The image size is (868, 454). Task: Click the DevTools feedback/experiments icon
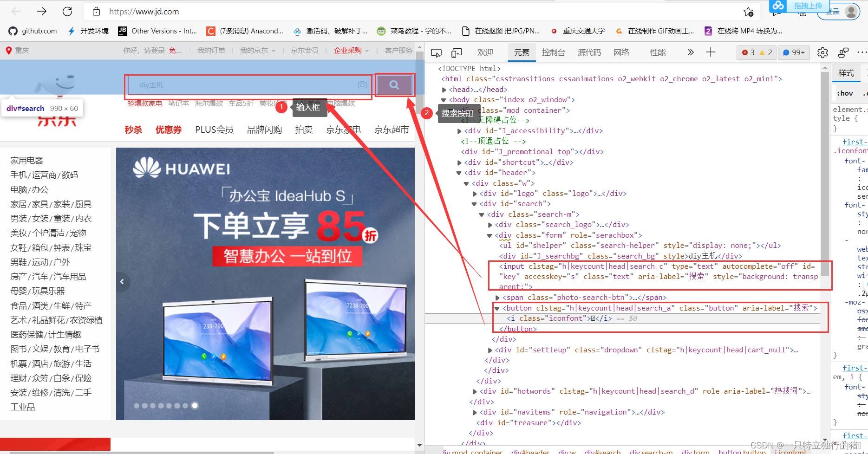[843, 53]
